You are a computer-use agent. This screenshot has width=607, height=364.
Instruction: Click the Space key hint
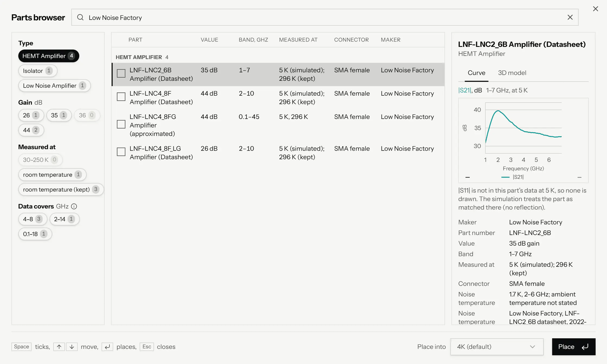coord(21,347)
